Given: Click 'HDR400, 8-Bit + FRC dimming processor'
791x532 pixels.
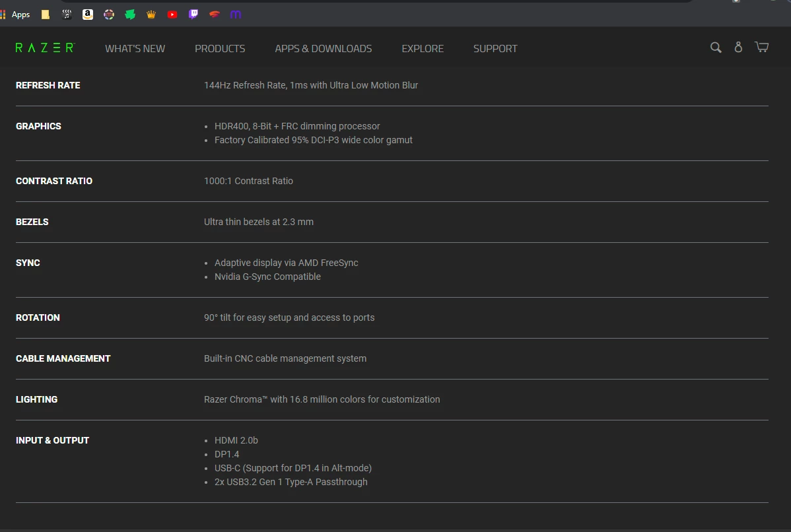Looking at the screenshot, I should pos(297,126).
